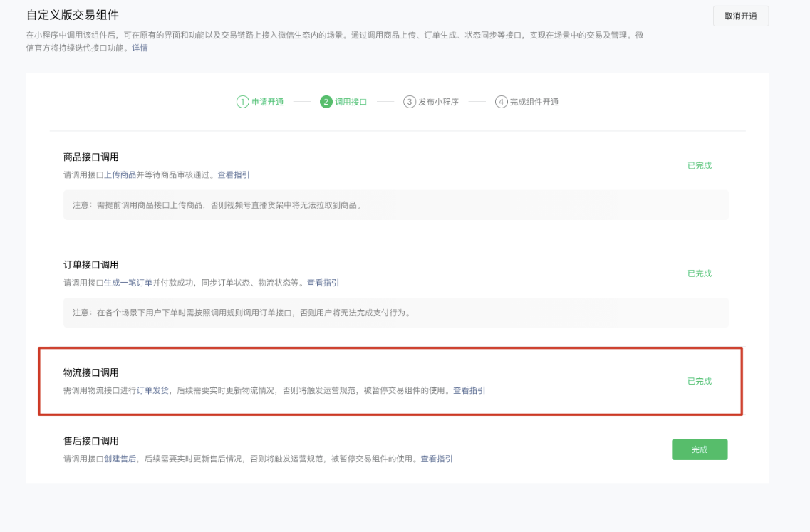Select the 调用接口 step label
Viewport: 810px width, 532px height.
tap(351, 102)
